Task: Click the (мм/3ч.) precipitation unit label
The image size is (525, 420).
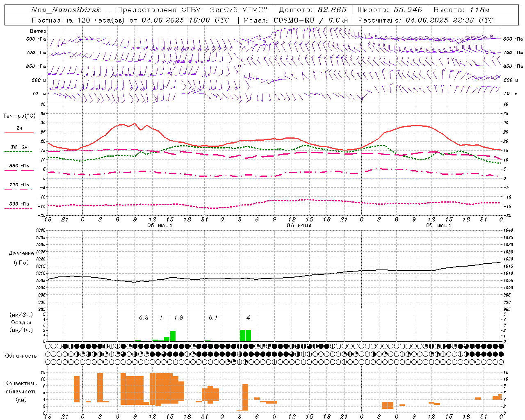Action: pos(21,315)
